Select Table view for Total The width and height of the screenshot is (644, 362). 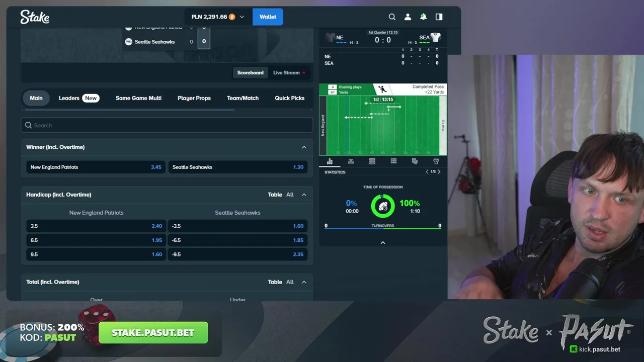(275, 282)
